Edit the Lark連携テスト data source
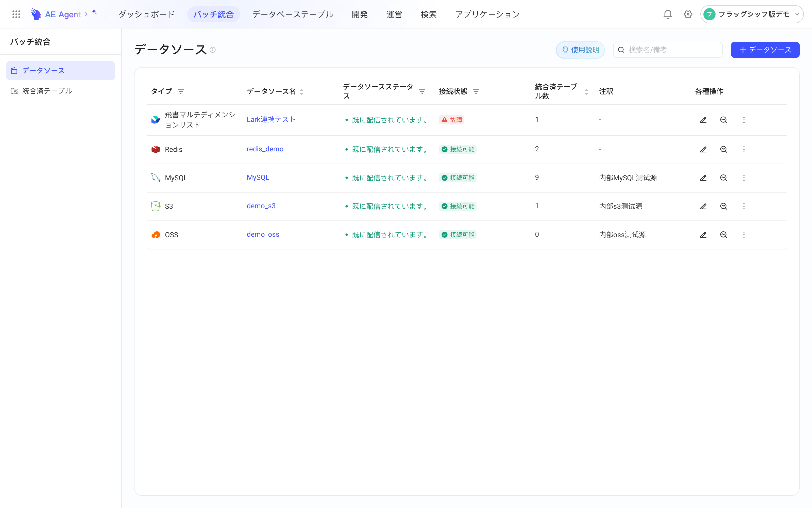812x508 pixels. tap(703, 120)
